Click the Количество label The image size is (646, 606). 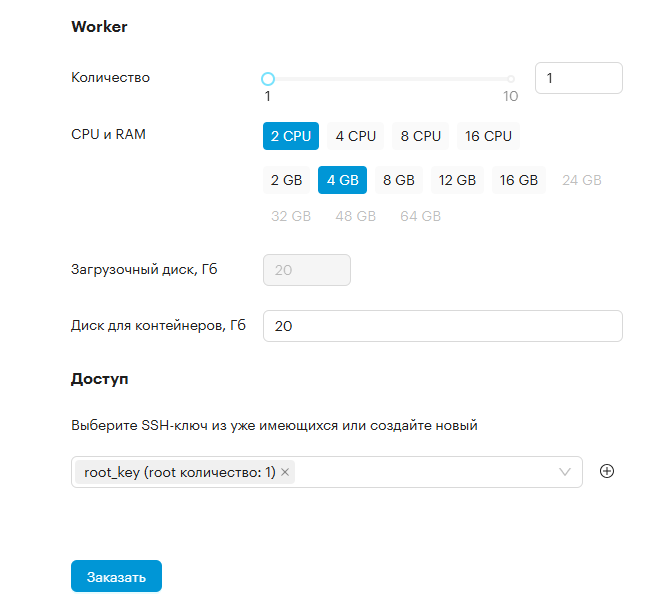pos(110,77)
